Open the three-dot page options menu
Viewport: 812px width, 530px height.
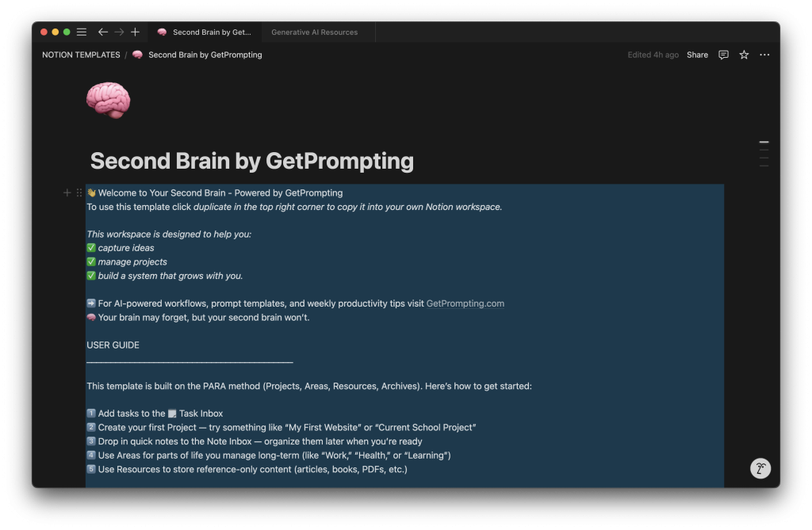pyautogui.click(x=764, y=55)
